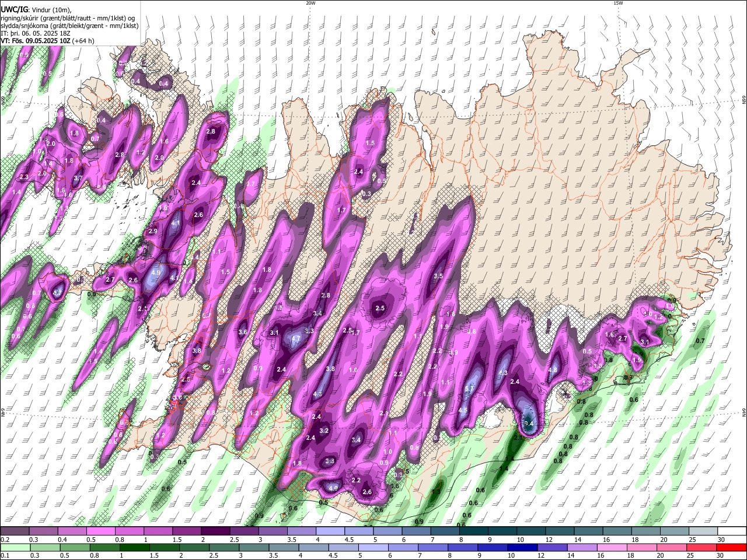The width and height of the screenshot is (747, 560).
Task: Click the dark plum 0.2 swatch starting the upper legend row
Action: pyautogui.click(x=15, y=531)
